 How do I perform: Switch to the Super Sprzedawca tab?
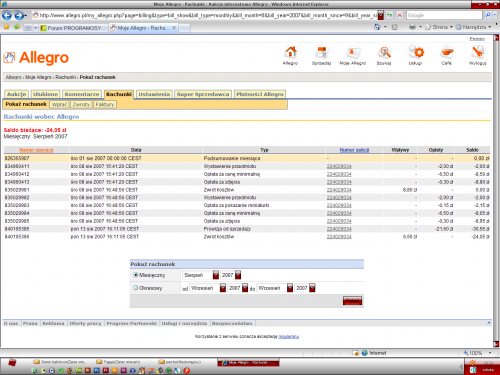tap(203, 94)
